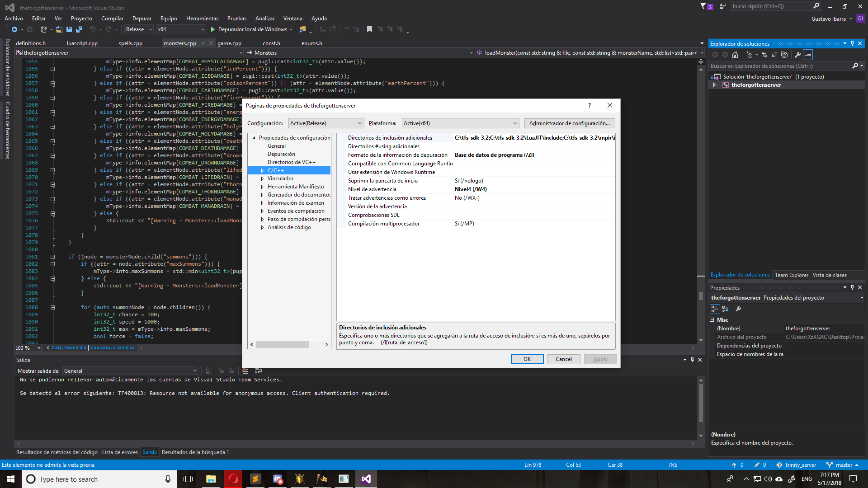Open the Release solution configuration dropdown
The width and height of the screenshot is (868, 488).
coord(139,29)
